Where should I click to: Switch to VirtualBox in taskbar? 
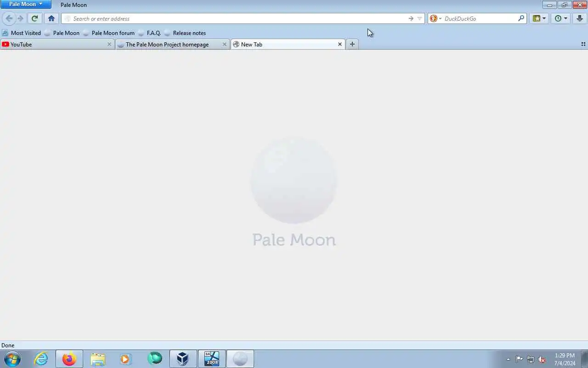(183, 359)
